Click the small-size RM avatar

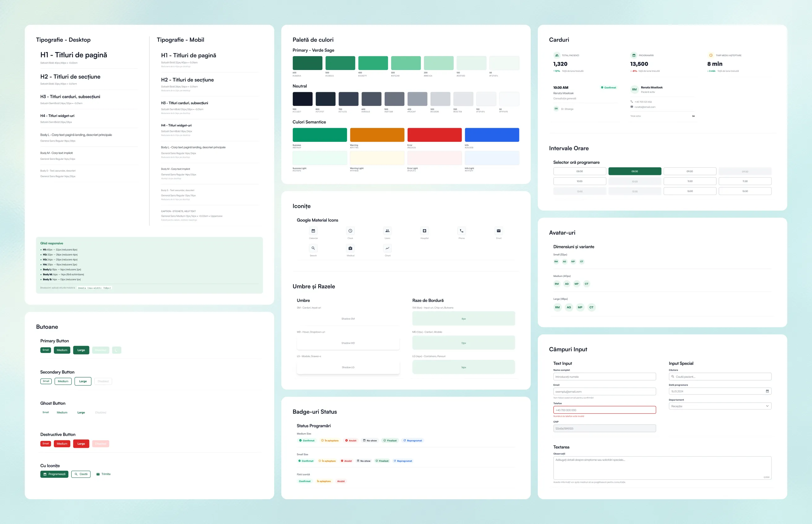tap(556, 261)
